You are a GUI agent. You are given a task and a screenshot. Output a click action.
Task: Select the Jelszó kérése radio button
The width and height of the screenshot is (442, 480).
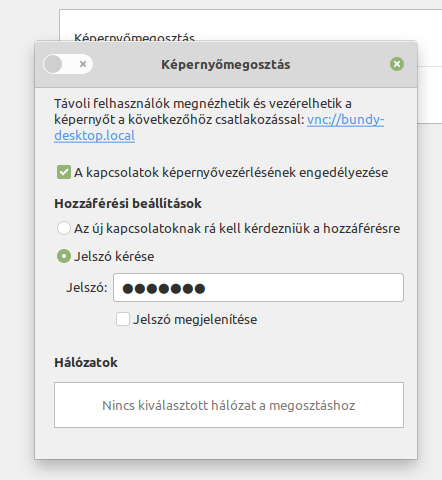[64, 256]
